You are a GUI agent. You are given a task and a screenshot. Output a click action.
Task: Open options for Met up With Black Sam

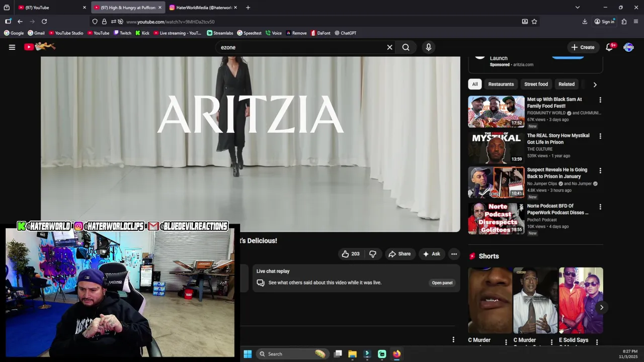[x=600, y=100]
